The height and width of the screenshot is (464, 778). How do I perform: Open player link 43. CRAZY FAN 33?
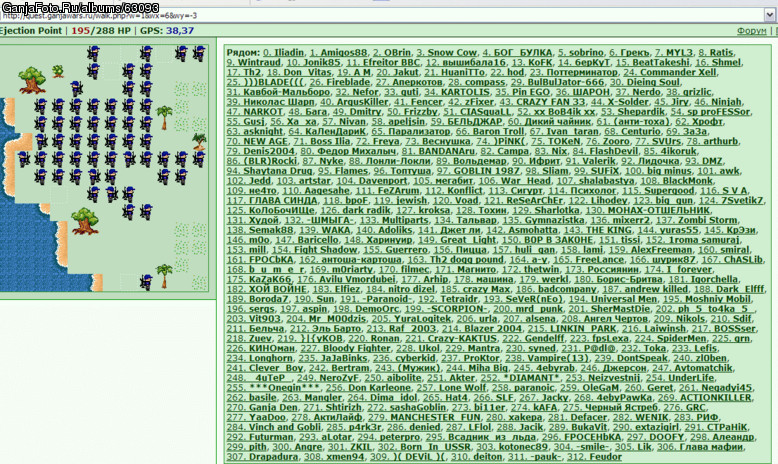click(542, 102)
